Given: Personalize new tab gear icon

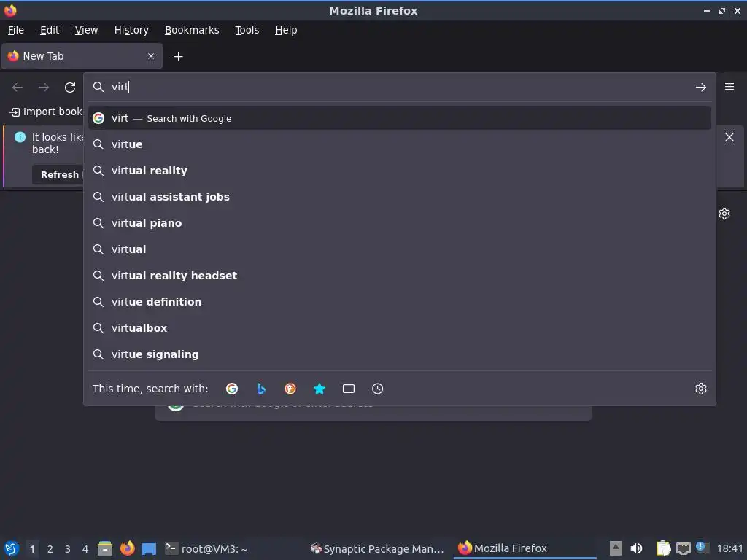Looking at the screenshot, I should [x=724, y=214].
